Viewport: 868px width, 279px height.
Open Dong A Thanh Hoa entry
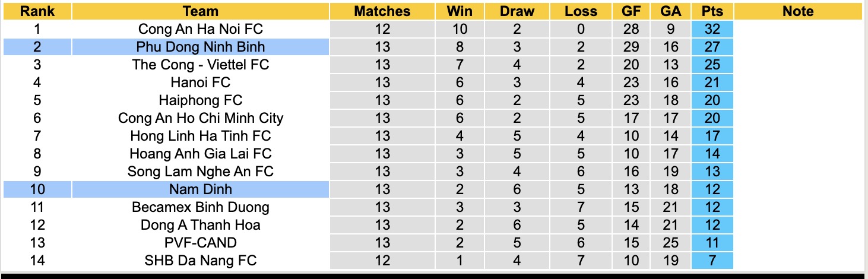pos(200,225)
